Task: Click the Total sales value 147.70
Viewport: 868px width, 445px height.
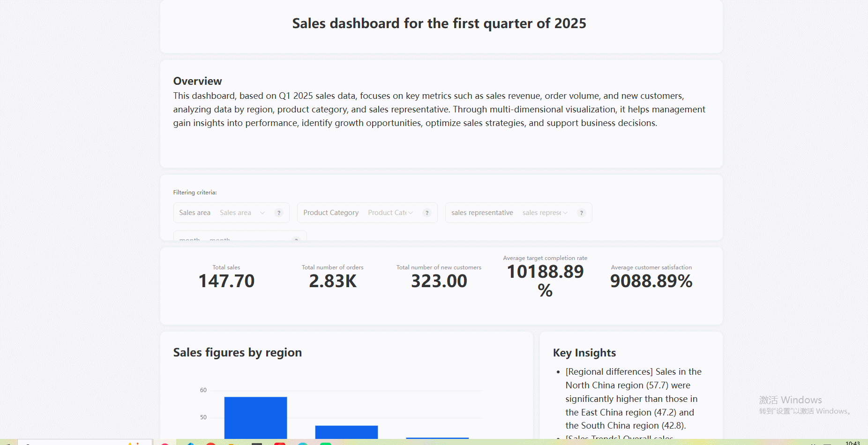Action: pos(226,281)
